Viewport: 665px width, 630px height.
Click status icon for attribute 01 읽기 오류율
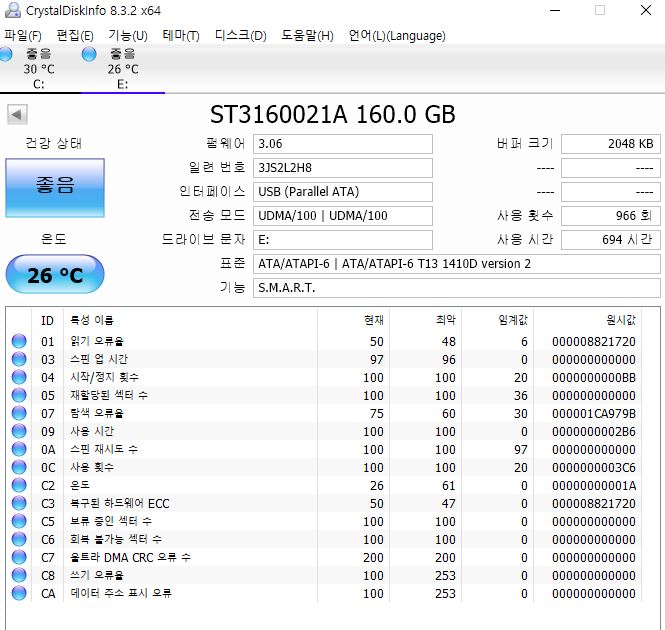pyautogui.click(x=19, y=341)
